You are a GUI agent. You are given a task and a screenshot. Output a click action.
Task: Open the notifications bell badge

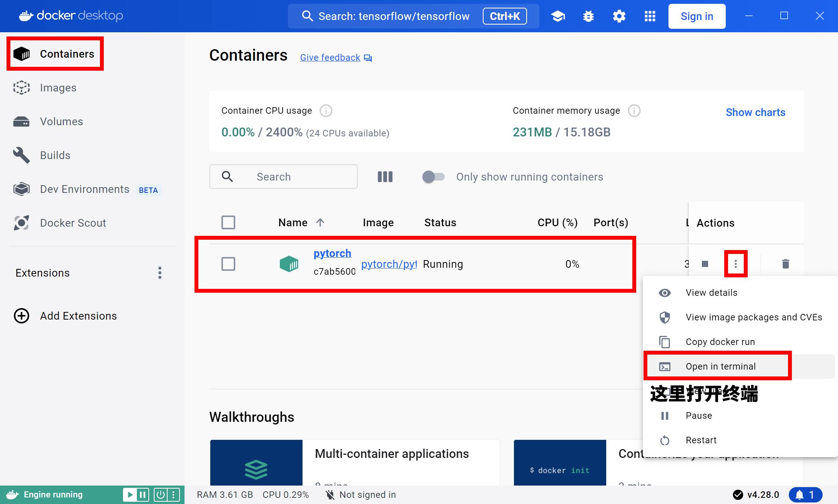click(805, 495)
